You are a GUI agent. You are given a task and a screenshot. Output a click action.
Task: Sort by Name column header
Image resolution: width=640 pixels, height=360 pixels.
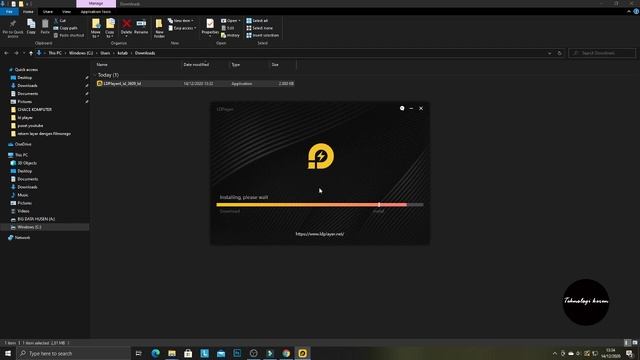click(138, 64)
